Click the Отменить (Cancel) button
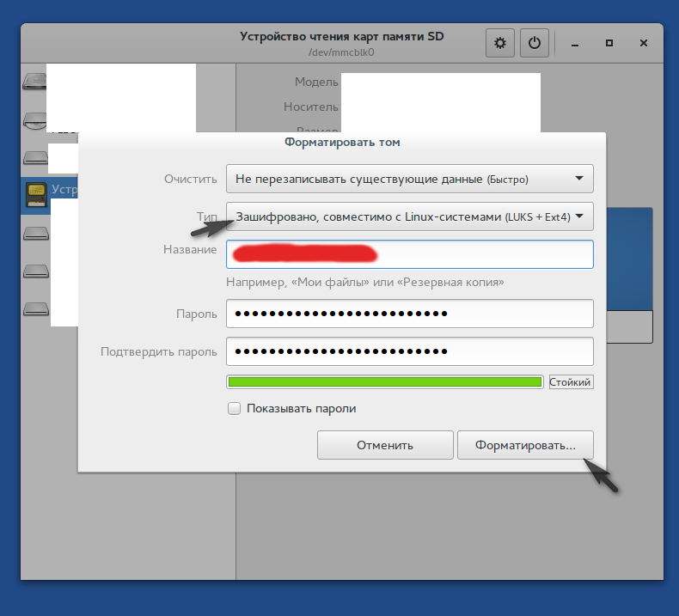The width and height of the screenshot is (679, 616). (x=385, y=445)
